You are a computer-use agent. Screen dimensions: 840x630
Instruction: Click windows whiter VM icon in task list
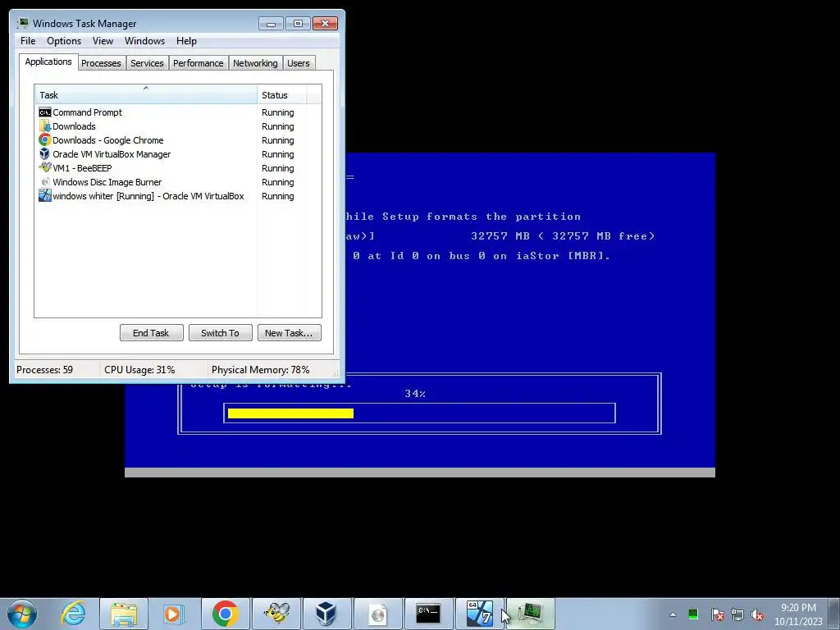pyautogui.click(x=45, y=196)
